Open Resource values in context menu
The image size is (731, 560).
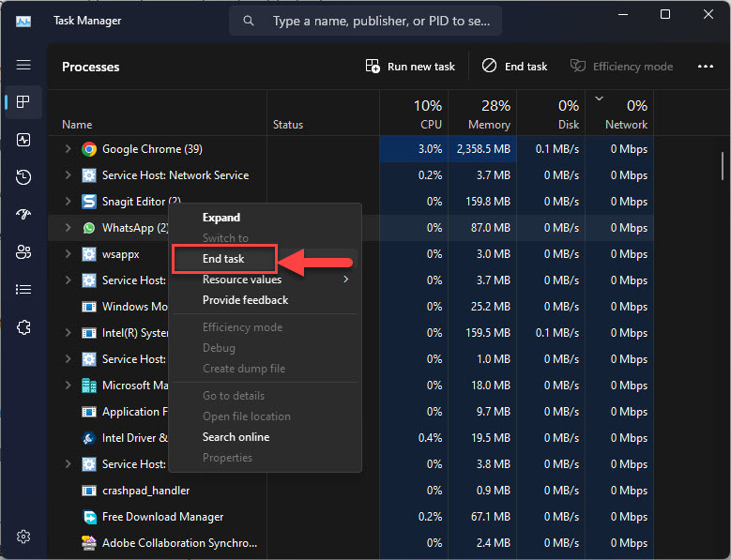(x=265, y=280)
